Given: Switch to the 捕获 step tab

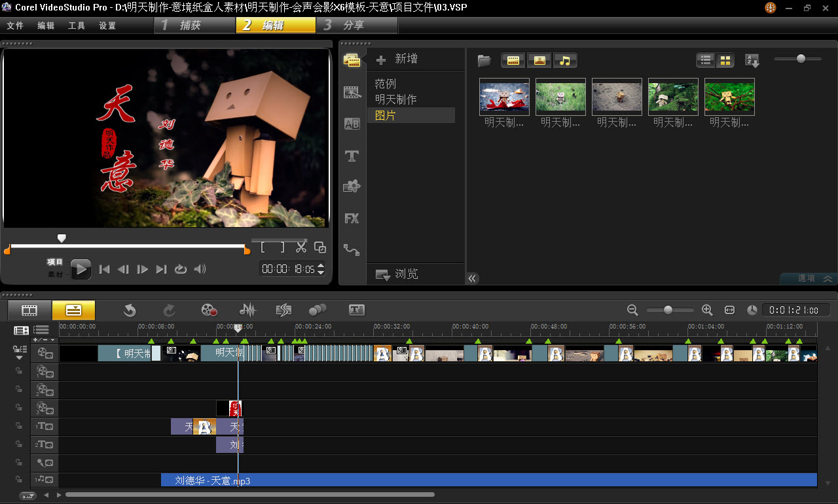Looking at the screenshot, I should pos(194,26).
